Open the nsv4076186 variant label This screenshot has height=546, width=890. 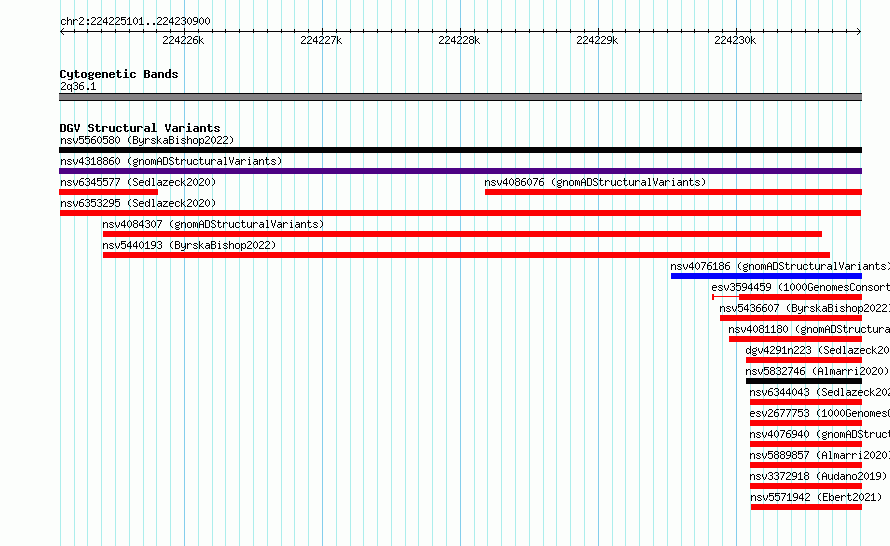pyautogui.click(x=780, y=266)
